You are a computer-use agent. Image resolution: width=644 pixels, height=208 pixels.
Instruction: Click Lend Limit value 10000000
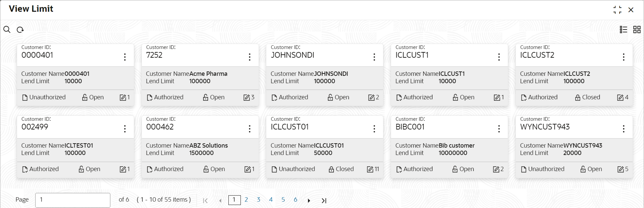pyautogui.click(x=453, y=153)
